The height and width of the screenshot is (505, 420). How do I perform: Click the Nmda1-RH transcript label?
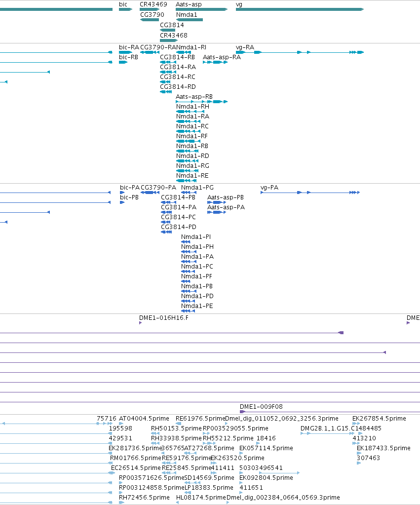[192, 106]
